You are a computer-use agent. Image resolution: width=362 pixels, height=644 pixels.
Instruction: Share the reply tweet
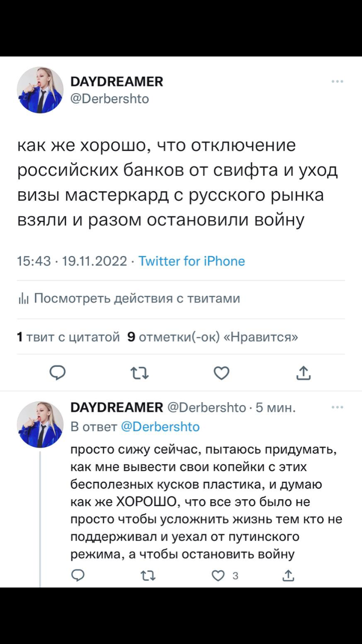click(x=288, y=575)
